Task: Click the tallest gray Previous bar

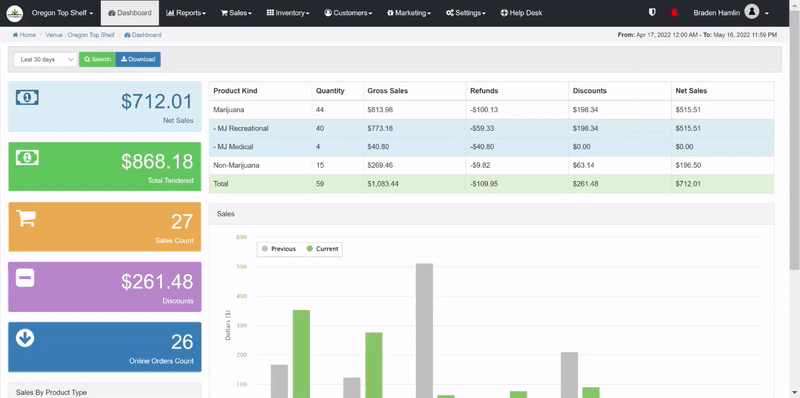Action: tap(424, 330)
